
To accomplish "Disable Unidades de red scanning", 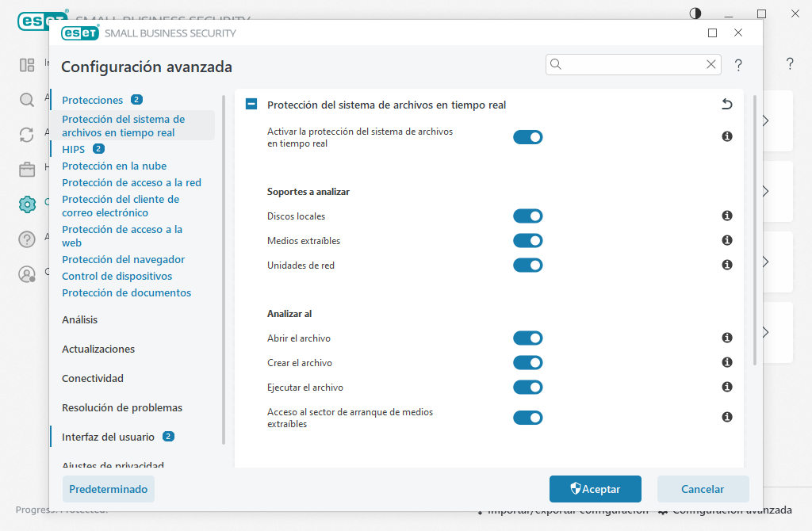I will point(528,265).
